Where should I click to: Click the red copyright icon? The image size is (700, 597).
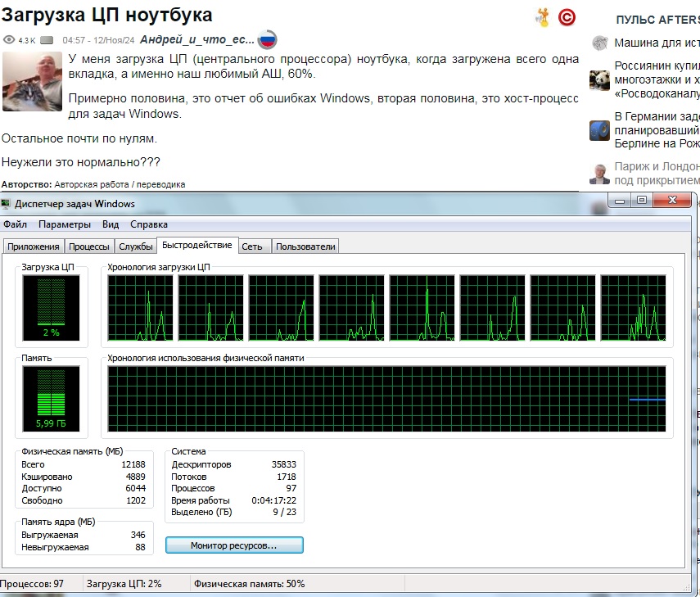[x=567, y=17]
